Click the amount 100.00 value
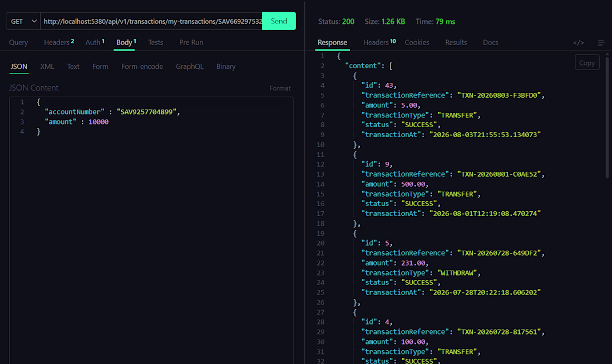 [413, 342]
